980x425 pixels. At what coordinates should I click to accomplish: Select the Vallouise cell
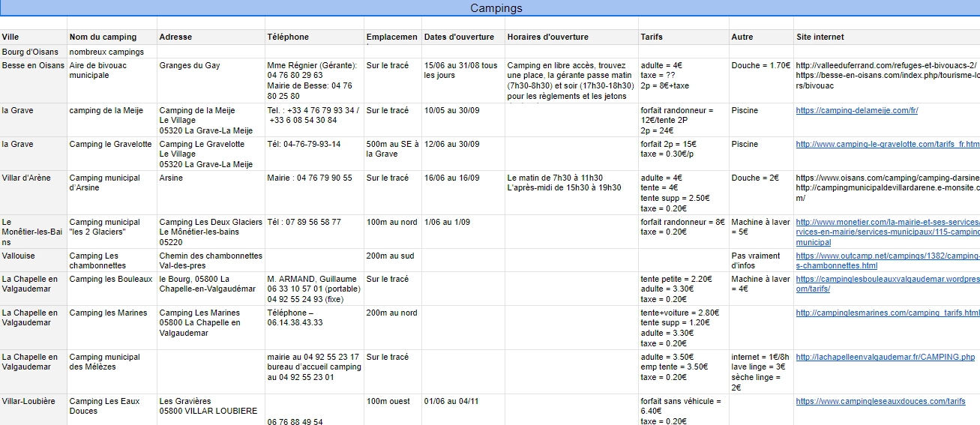pyautogui.click(x=34, y=260)
